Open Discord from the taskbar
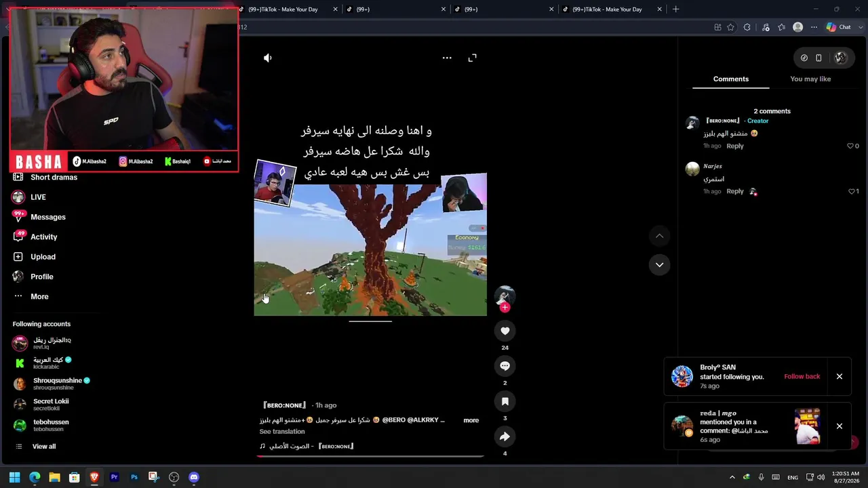The height and width of the screenshot is (488, 868). (194, 477)
